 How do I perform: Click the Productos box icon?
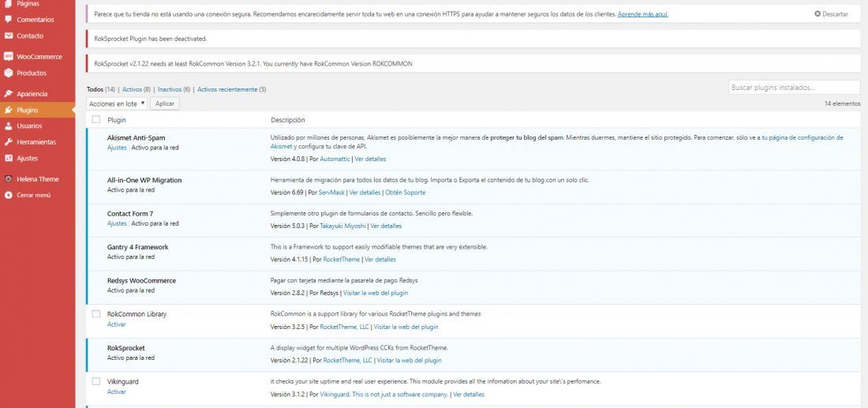[8, 73]
